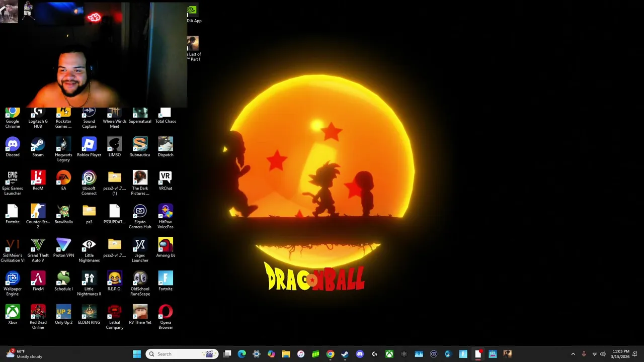Select the Dispatch desktop icon
The width and height of the screenshot is (644, 362).
pos(166,147)
